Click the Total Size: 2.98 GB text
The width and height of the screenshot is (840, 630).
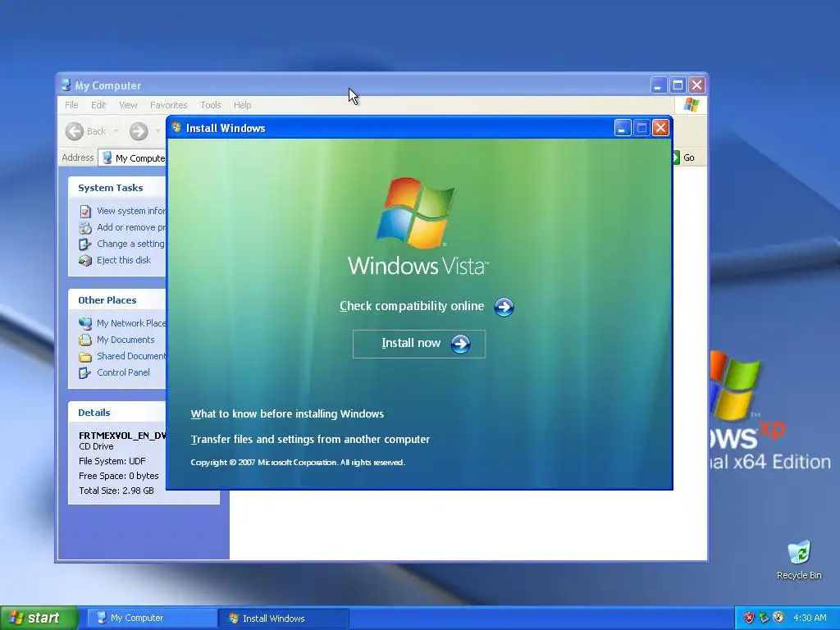pyautogui.click(x=116, y=491)
